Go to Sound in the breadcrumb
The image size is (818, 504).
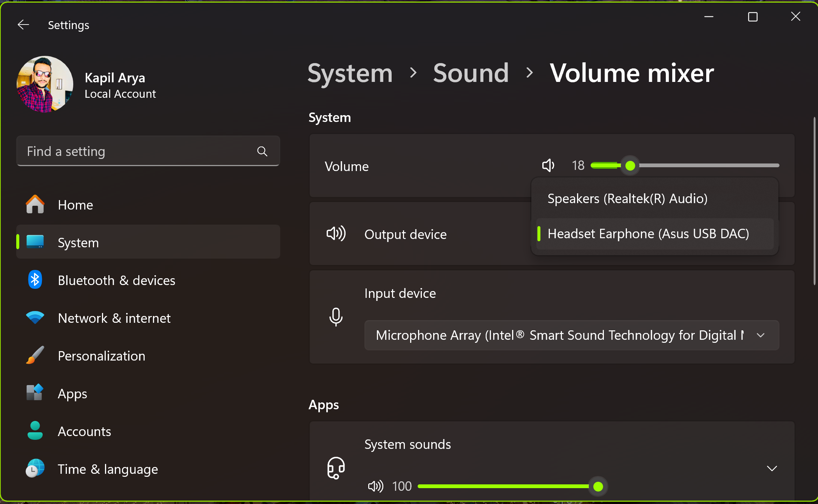(471, 73)
